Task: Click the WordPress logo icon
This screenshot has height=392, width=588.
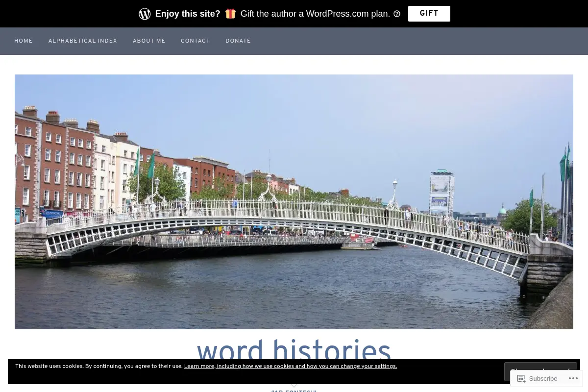Action: (145, 14)
